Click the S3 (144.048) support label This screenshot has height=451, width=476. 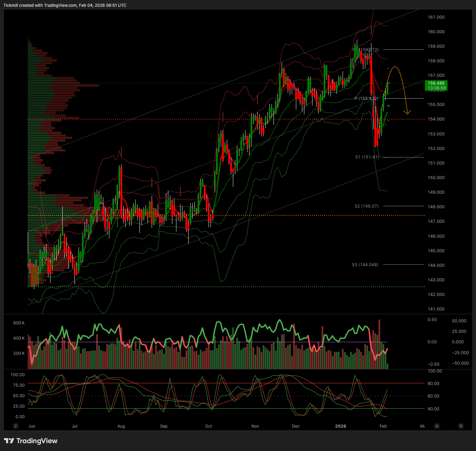[365, 265]
